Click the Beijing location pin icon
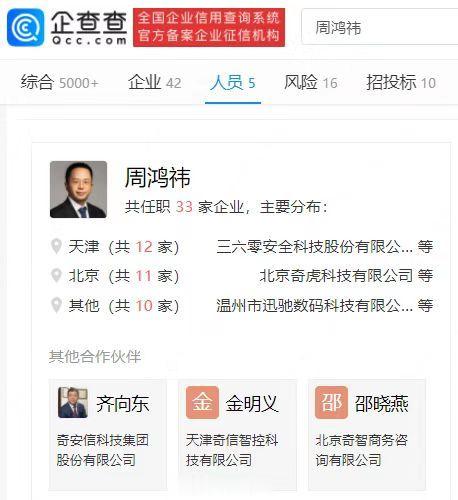The width and height of the screenshot is (458, 500). [56, 276]
